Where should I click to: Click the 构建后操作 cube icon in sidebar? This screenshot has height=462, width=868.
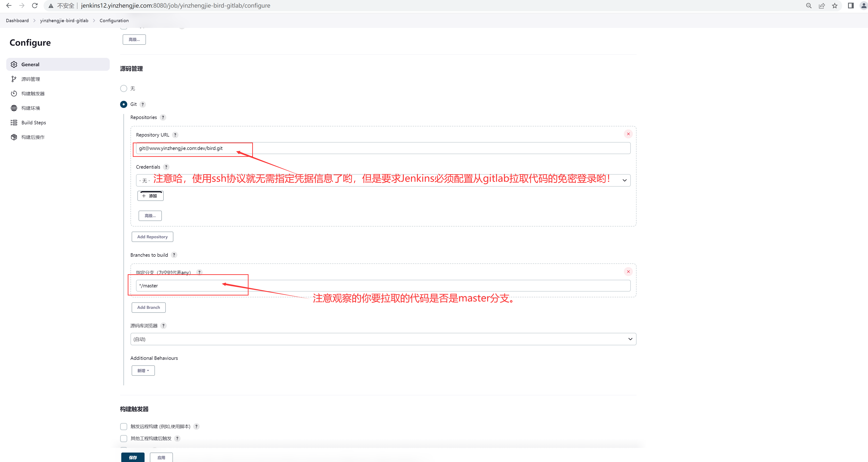[x=14, y=137]
